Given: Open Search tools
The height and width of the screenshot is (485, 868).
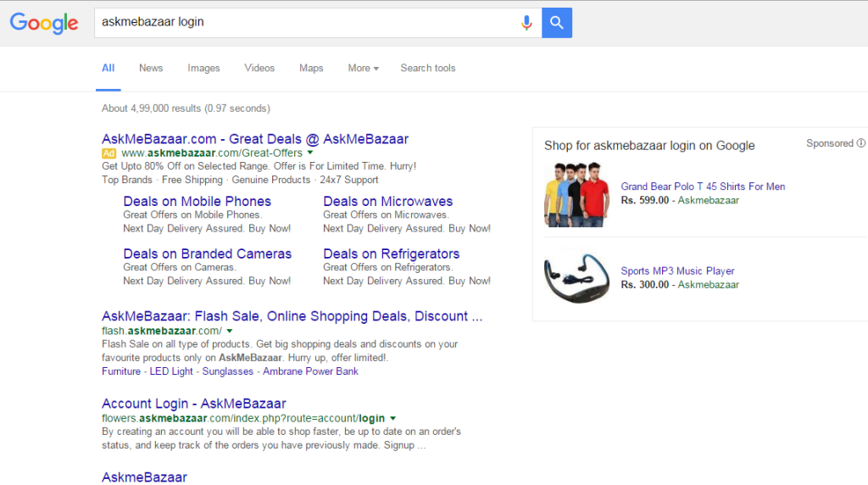Looking at the screenshot, I should [428, 68].
